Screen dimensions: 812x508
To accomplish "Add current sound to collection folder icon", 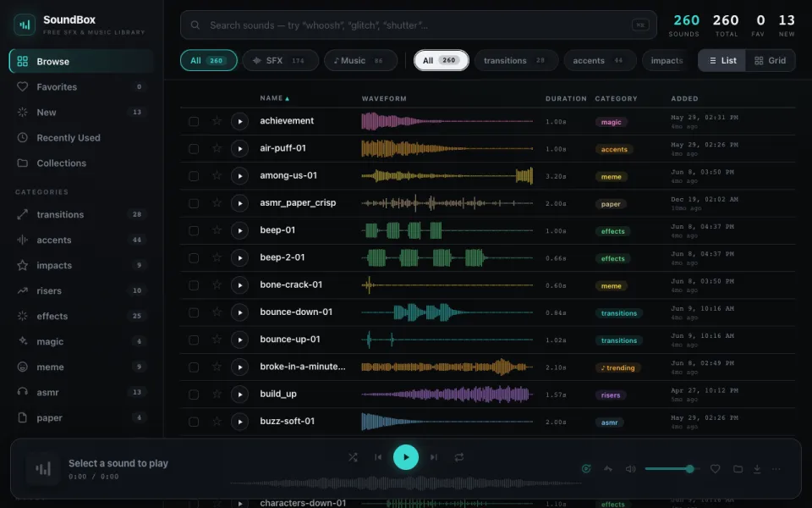I will [x=738, y=469].
